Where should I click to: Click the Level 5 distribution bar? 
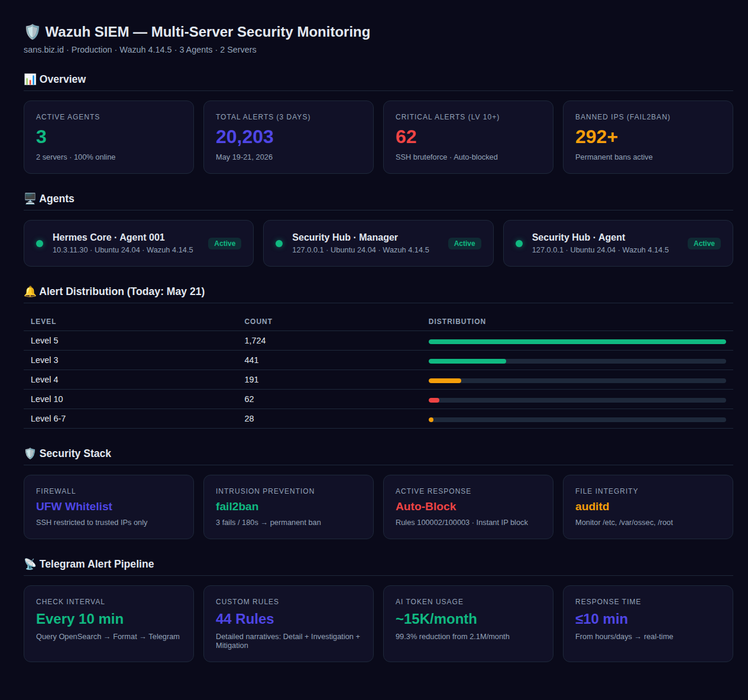pyautogui.click(x=577, y=342)
